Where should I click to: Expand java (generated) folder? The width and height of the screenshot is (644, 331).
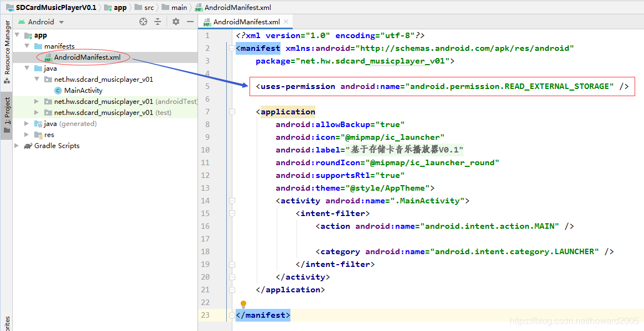pos(27,123)
